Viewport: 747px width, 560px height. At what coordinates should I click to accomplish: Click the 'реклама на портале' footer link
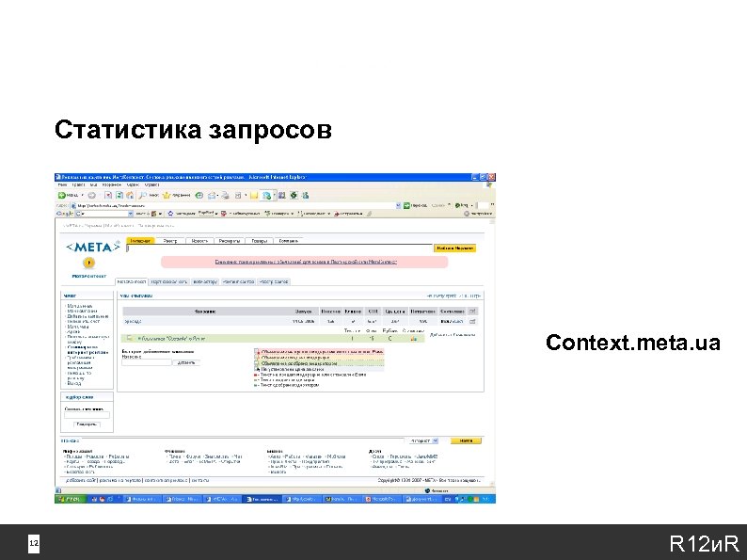pyautogui.click(x=120, y=480)
